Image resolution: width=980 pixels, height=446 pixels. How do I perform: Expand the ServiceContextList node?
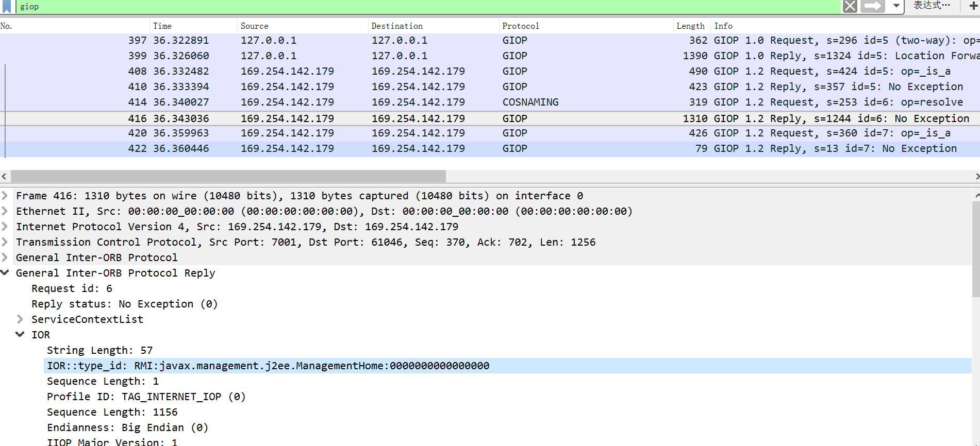(20, 319)
